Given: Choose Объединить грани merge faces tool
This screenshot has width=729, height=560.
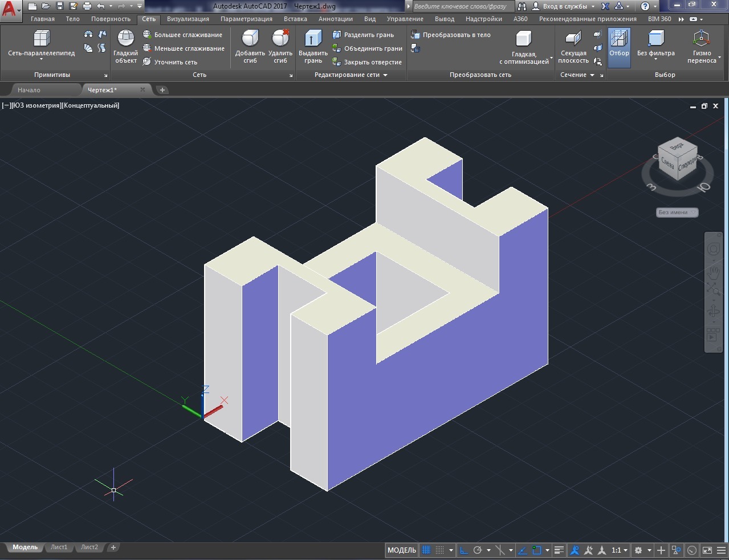Looking at the screenshot, I should tap(367, 48).
